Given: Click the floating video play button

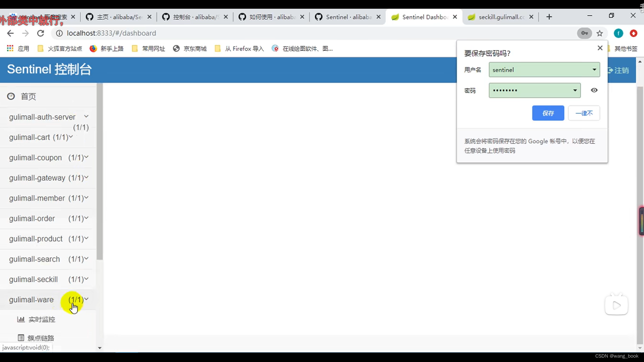Looking at the screenshot, I should pos(616,305).
